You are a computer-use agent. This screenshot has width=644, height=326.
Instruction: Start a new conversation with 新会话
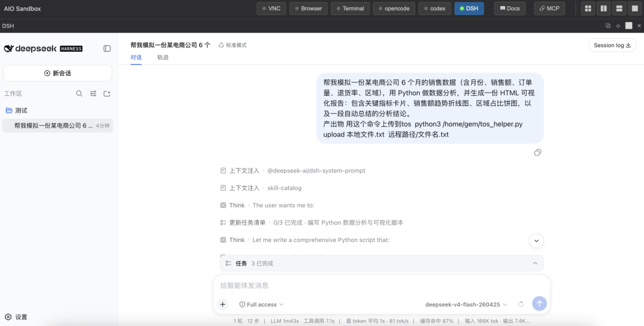click(x=57, y=73)
